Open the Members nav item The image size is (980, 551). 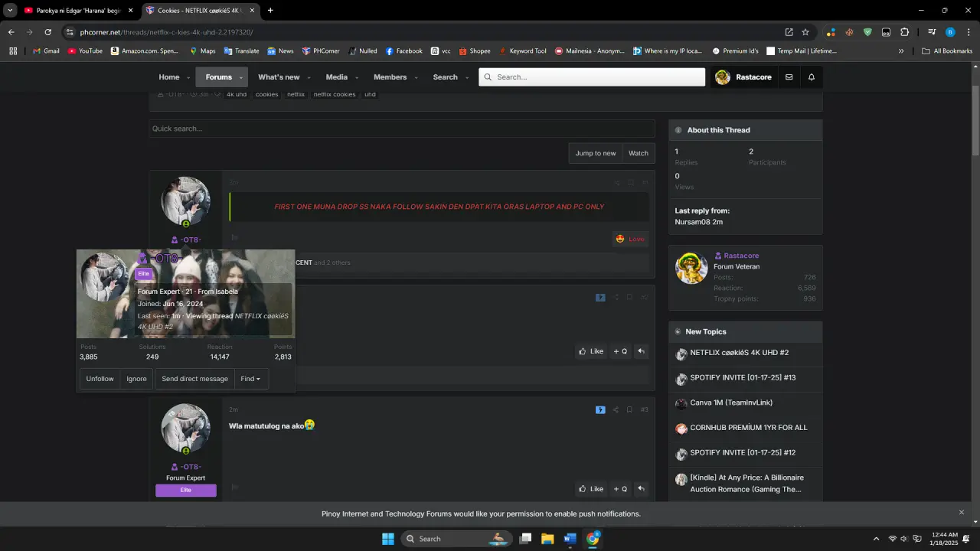tap(390, 77)
